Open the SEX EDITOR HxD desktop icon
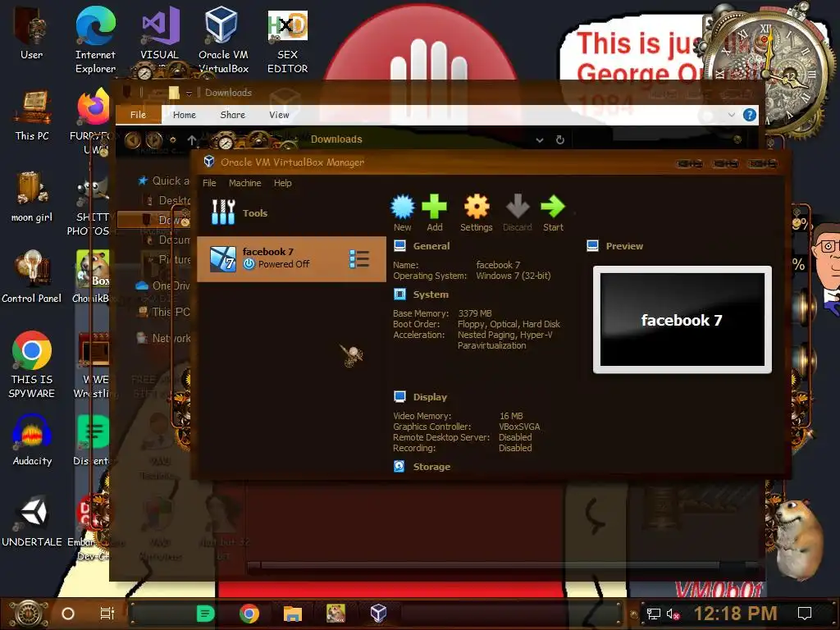This screenshot has width=840, height=630. 288,39
